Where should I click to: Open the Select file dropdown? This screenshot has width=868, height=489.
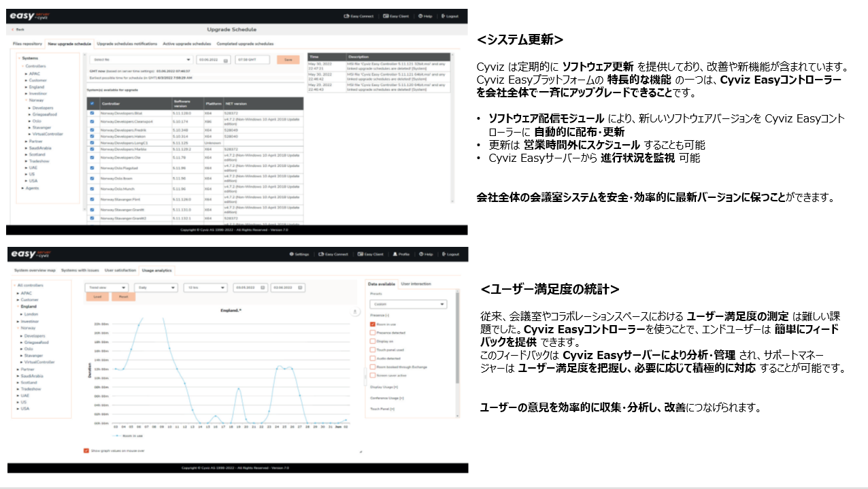pos(140,60)
